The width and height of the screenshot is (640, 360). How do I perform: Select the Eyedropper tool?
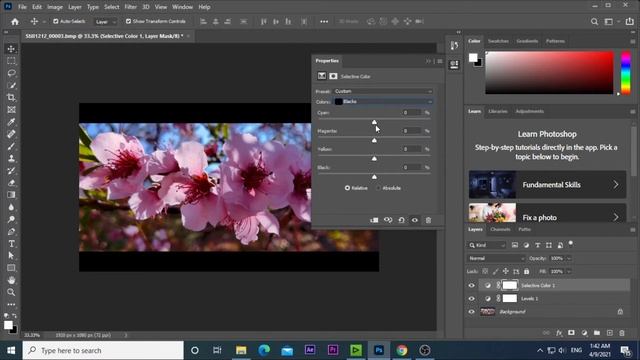click(11, 122)
